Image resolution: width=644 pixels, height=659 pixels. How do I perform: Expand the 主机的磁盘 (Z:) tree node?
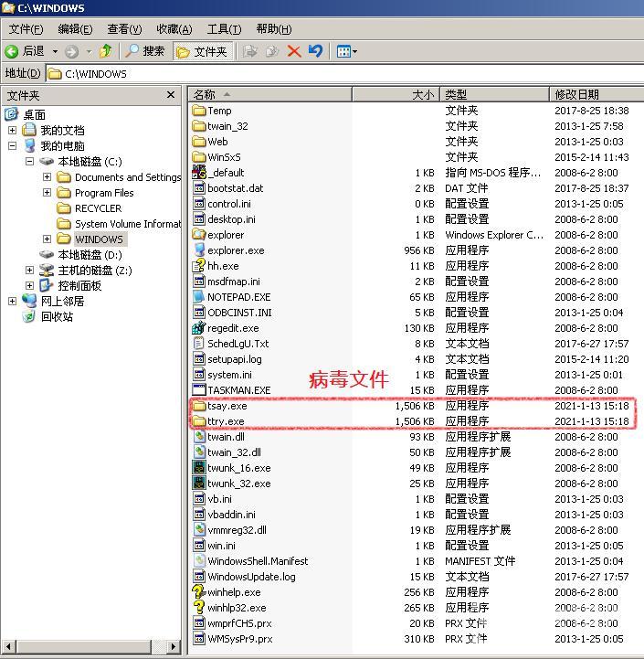(x=29, y=271)
